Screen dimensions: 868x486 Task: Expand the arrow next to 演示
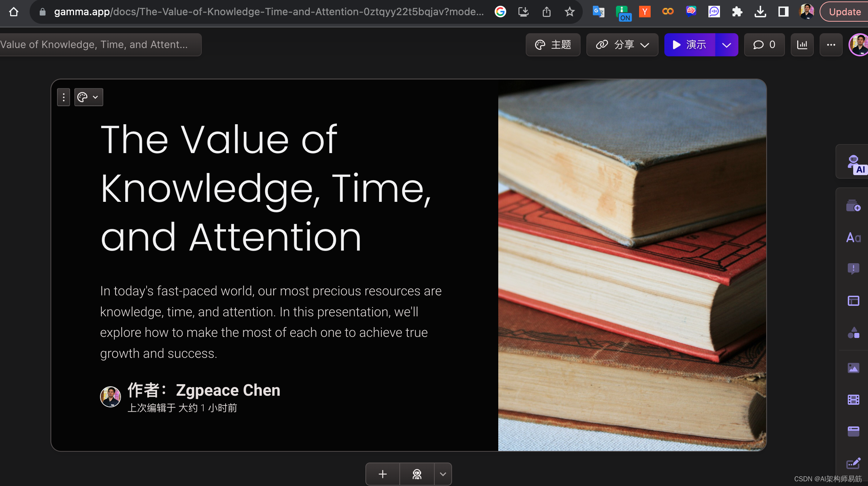click(x=726, y=45)
